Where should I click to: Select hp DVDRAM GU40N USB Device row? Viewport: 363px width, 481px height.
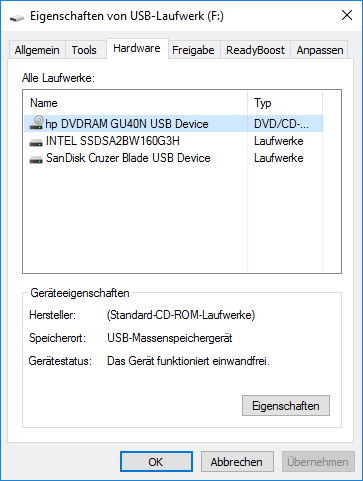pyautogui.click(x=173, y=124)
